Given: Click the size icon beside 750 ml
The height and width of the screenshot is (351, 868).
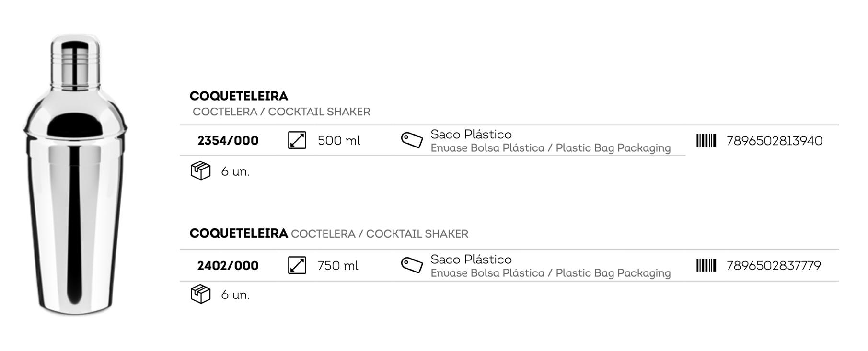Looking at the screenshot, I should [297, 265].
